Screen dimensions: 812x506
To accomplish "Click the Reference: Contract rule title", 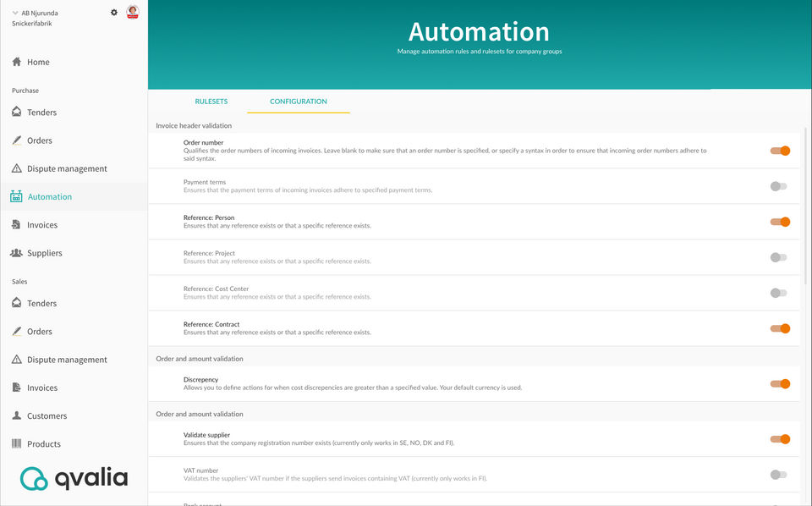I will pyautogui.click(x=211, y=324).
